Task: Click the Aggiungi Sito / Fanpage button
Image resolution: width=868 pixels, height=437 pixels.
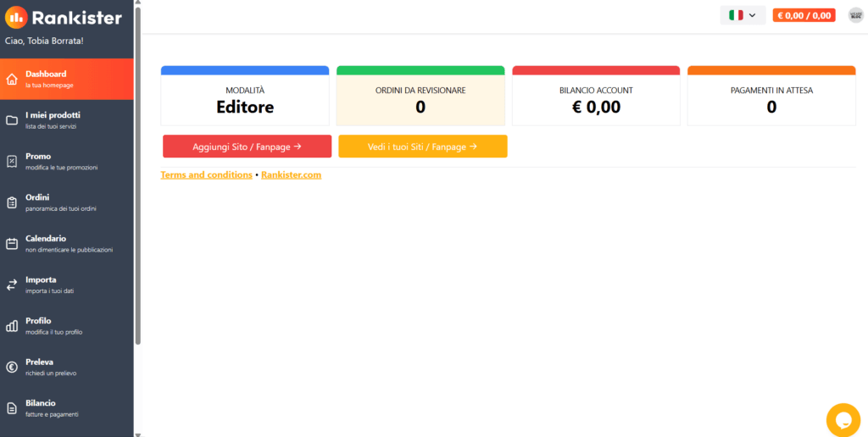Action: (x=247, y=147)
